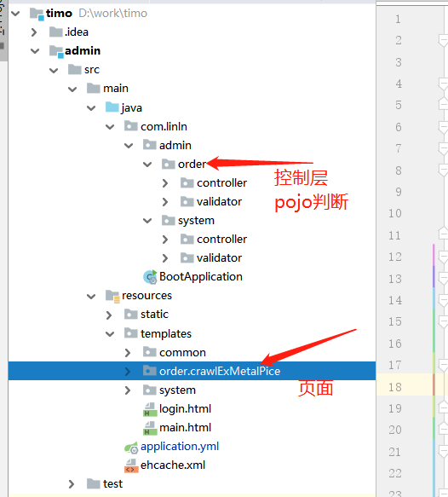Click the admin module folder icon
Image resolution: width=448 pixels, height=497 pixels.
coord(56,51)
